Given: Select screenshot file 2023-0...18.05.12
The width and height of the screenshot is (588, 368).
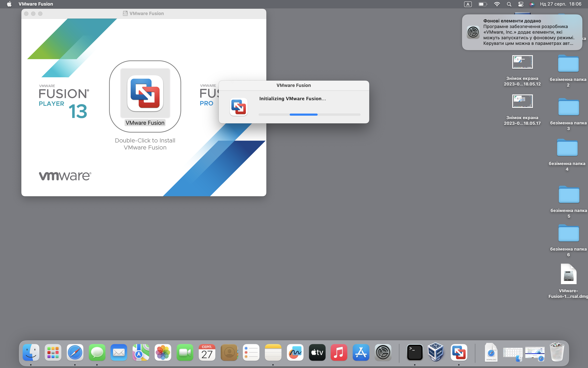Looking at the screenshot, I should (522, 71).
